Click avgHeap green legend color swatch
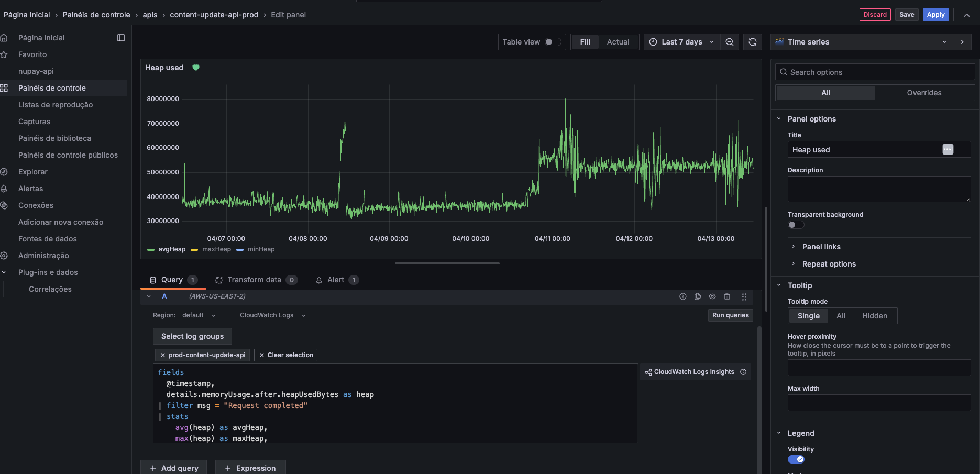 tap(151, 250)
